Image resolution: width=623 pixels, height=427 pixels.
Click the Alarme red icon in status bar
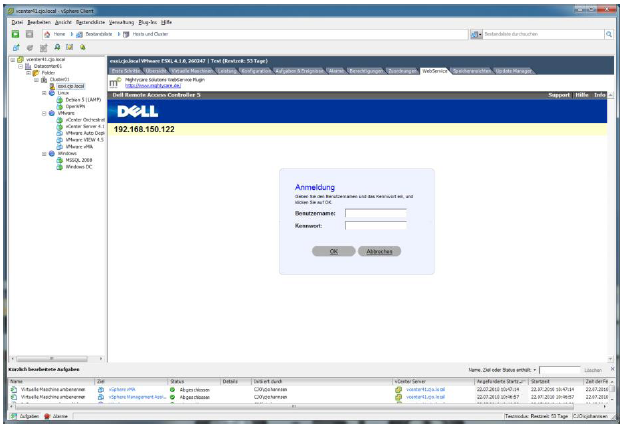coord(47,416)
